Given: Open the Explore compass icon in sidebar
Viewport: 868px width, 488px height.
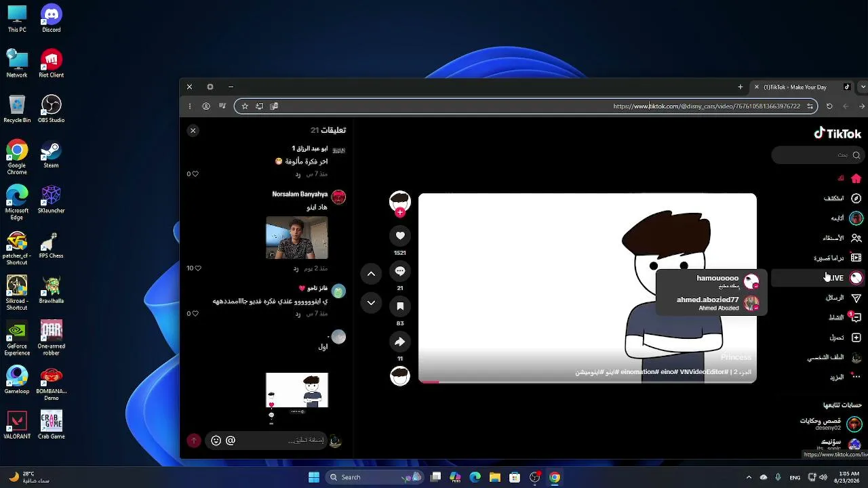Looking at the screenshot, I should click(856, 198).
